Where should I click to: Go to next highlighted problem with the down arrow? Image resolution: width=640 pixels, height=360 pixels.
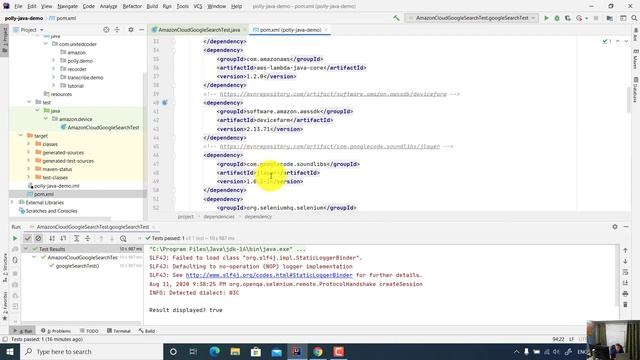626,41
